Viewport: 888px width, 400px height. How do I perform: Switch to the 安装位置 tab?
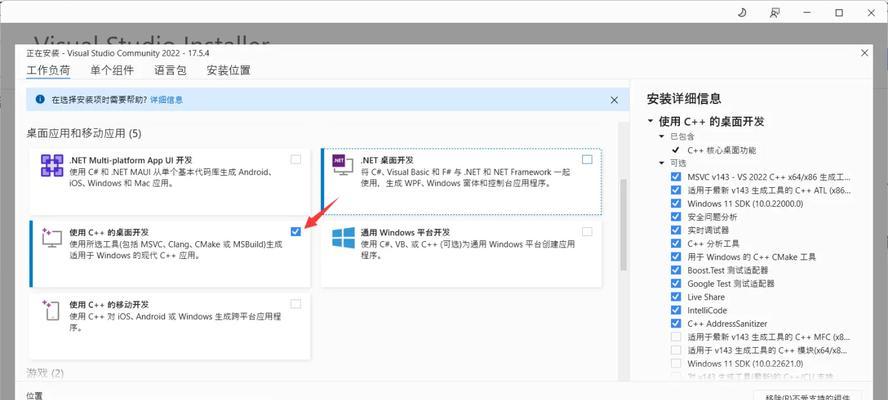click(x=228, y=71)
